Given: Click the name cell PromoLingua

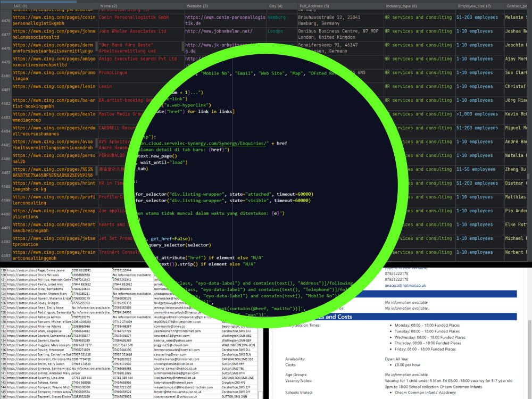Looking at the screenshot, I should (x=113, y=72).
